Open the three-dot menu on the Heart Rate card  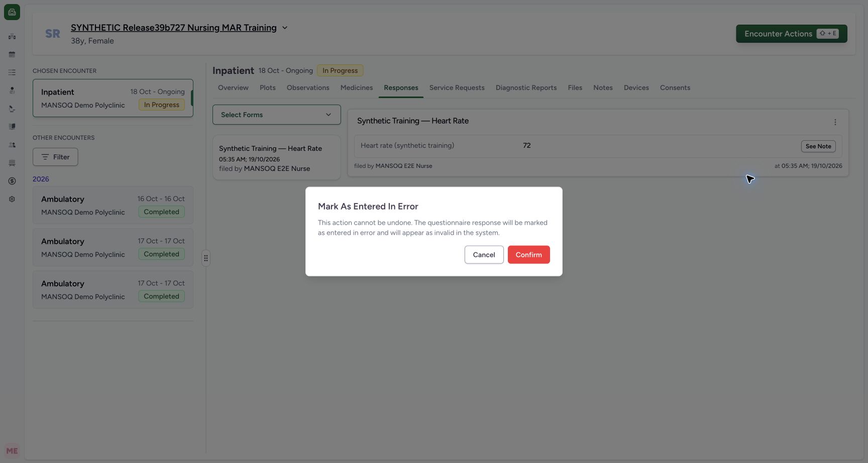835,122
